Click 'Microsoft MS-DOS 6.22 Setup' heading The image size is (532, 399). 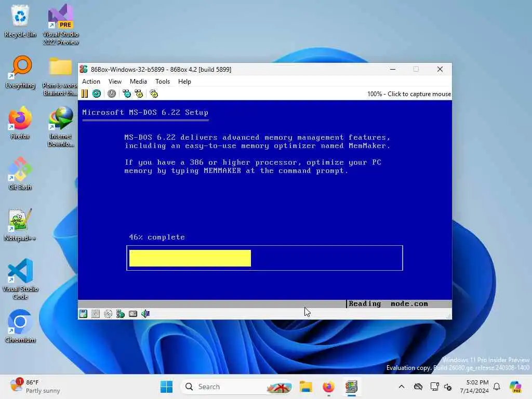(145, 112)
